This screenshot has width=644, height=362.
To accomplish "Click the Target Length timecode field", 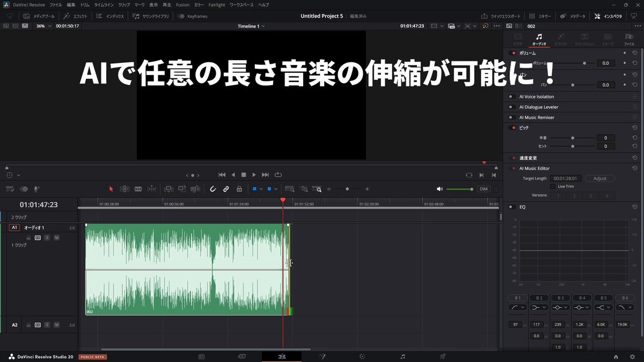I will click(567, 178).
